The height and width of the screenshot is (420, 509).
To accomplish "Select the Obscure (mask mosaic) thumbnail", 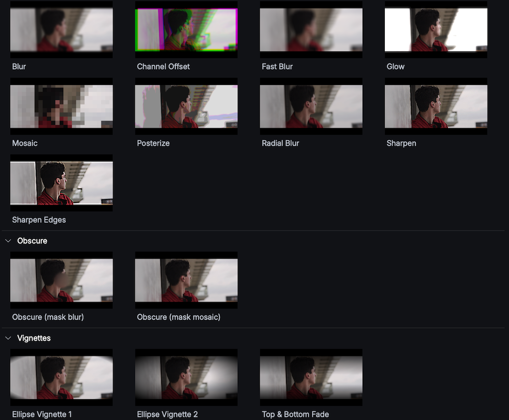I will pos(186,280).
